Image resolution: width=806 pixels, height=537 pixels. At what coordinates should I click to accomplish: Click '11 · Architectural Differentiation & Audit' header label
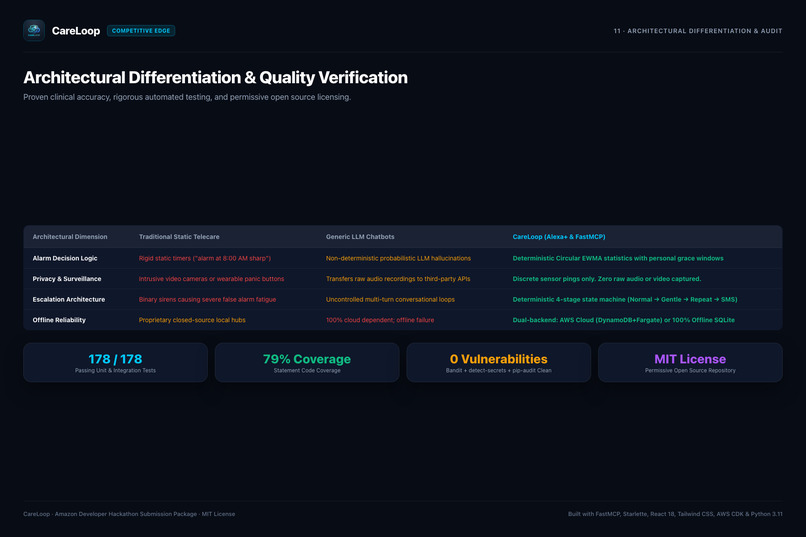pos(698,31)
